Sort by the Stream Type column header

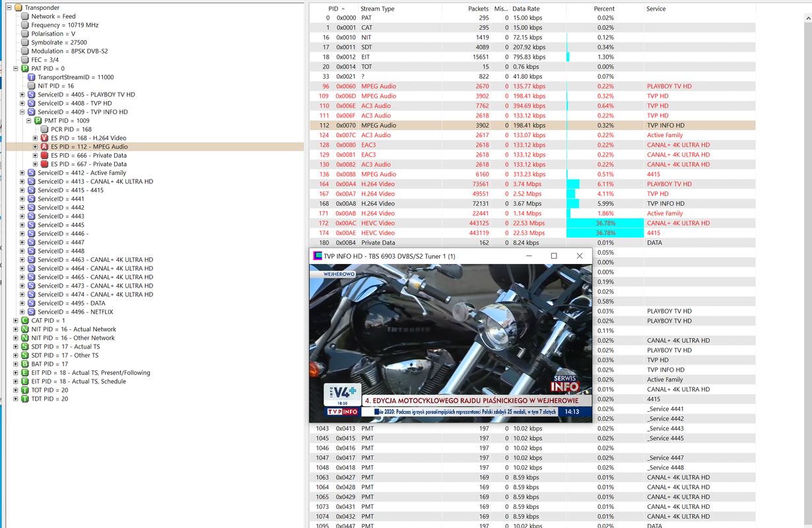coord(399,9)
